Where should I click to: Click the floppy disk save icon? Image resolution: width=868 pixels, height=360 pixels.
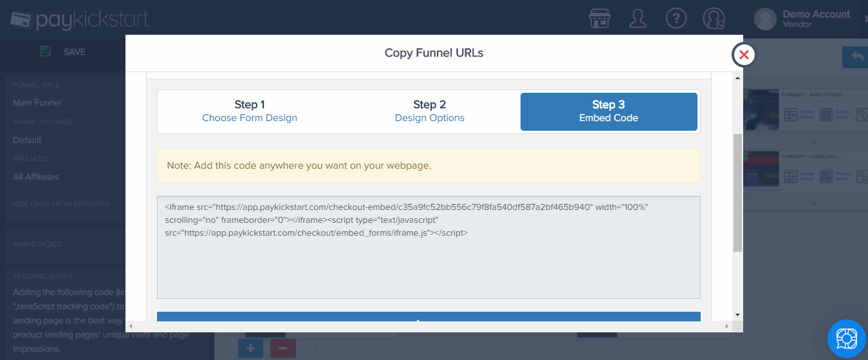(45, 52)
